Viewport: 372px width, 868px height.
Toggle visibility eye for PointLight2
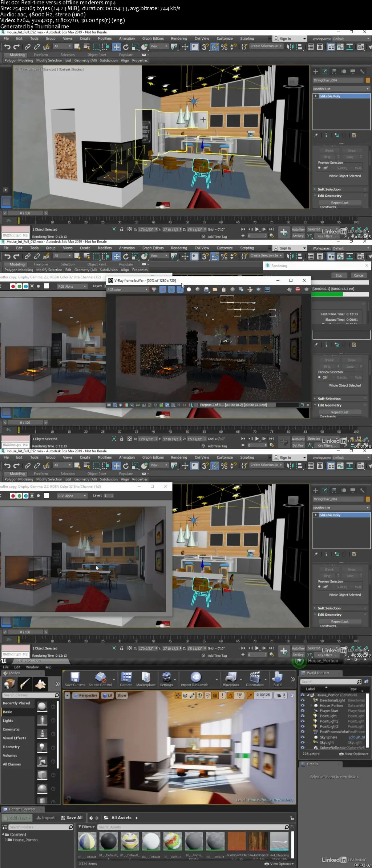(302, 721)
